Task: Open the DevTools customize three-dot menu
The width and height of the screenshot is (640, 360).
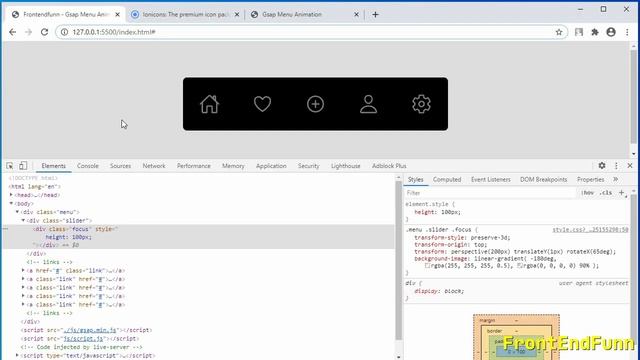Action: (x=616, y=166)
